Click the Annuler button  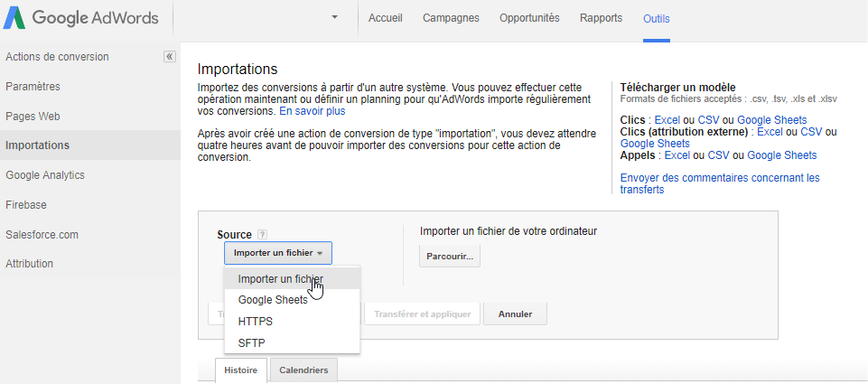click(516, 314)
